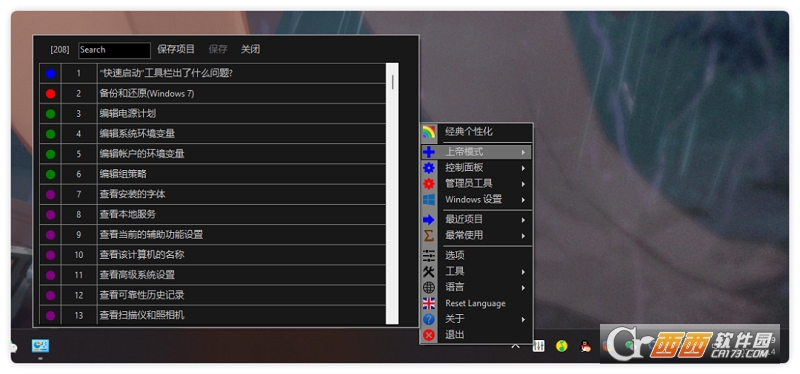Viewport: 800px width, 374px height.
Task: Click the red gear icon for 管理员工具
Action: (x=429, y=184)
